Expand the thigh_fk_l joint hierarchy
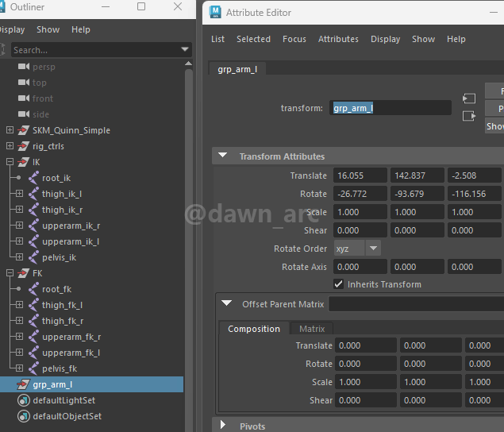504x432 pixels. click(x=19, y=305)
